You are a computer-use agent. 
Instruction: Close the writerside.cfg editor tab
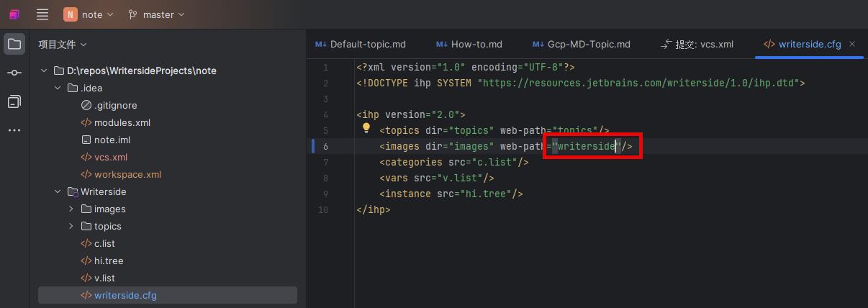pos(852,44)
